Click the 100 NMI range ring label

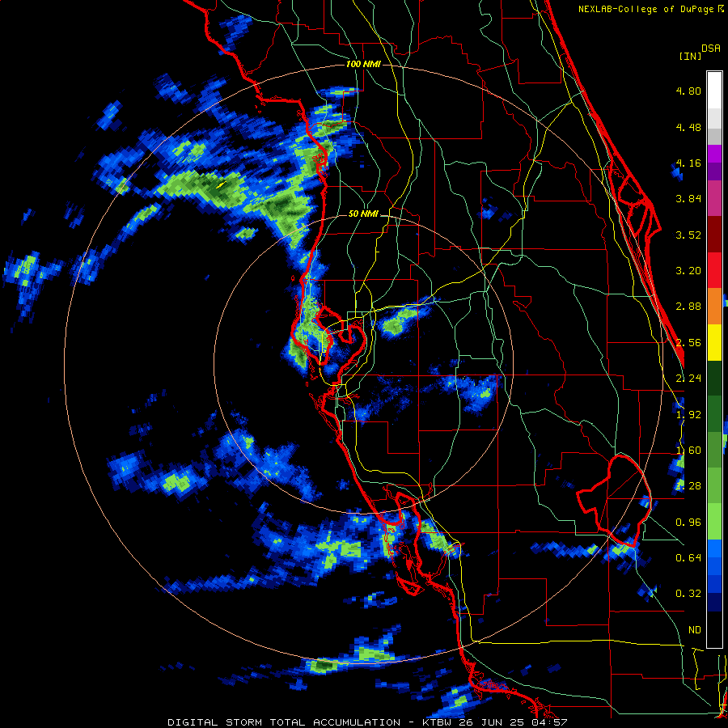363,64
